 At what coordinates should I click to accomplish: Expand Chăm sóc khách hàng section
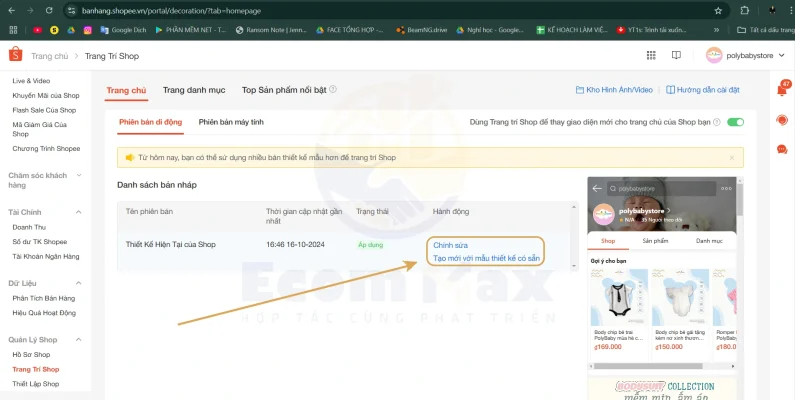click(x=79, y=175)
